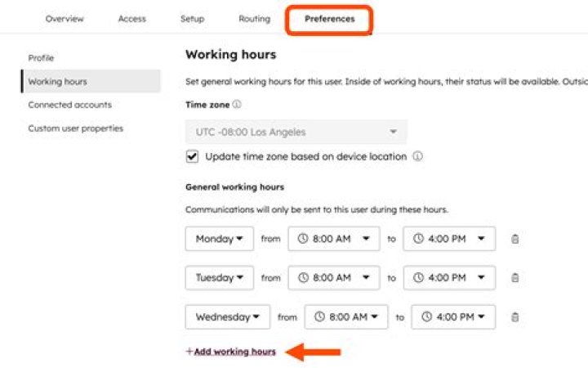
Task: Select the Preferences tab
Action: coord(330,19)
